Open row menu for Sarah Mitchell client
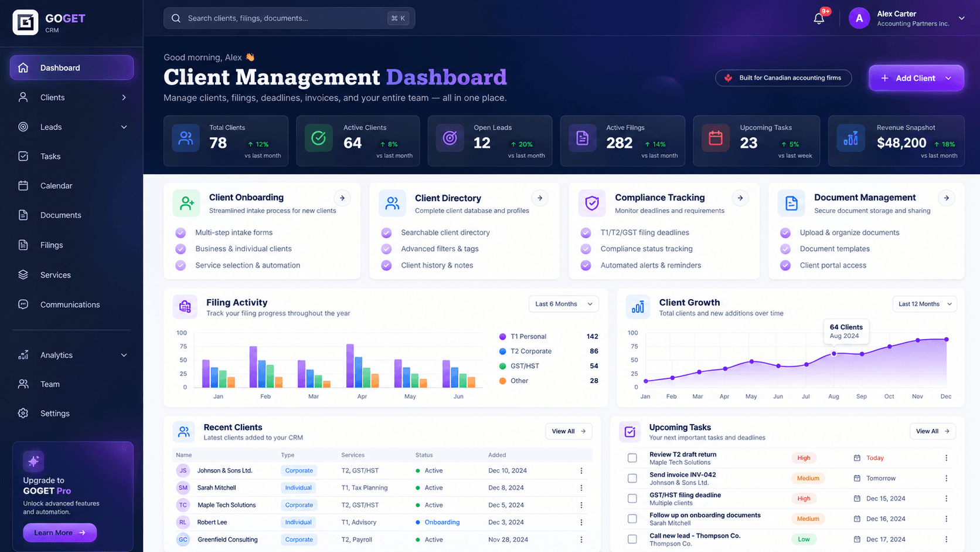Image resolution: width=980 pixels, height=552 pixels. point(581,487)
